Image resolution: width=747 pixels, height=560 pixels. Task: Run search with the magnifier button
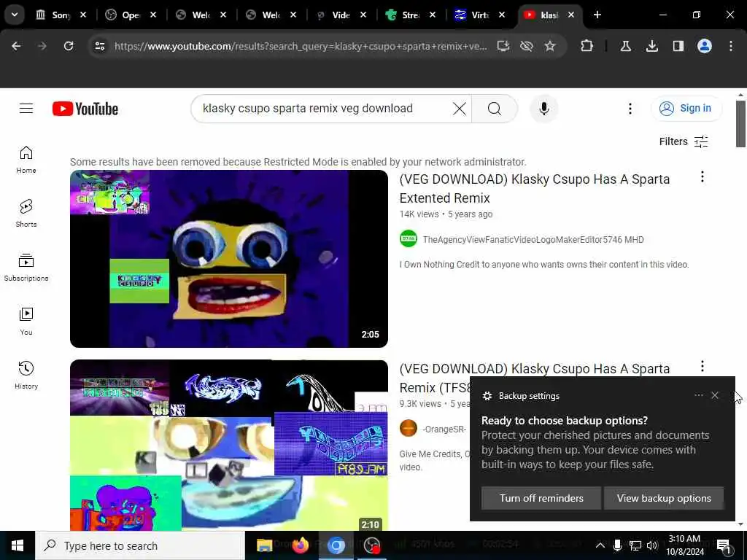[x=494, y=109]
